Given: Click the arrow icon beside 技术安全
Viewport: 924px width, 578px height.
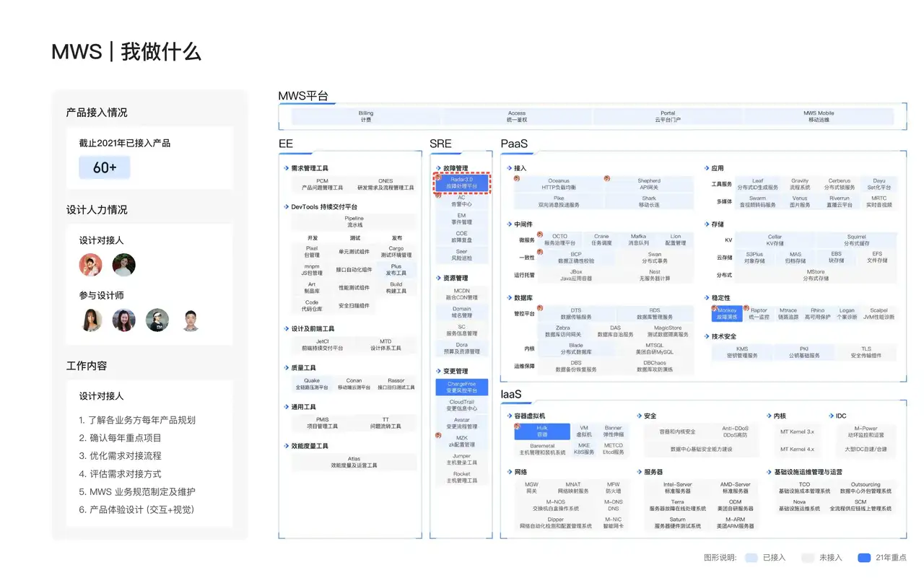Looking at the screenshot, I should (706, 336).
